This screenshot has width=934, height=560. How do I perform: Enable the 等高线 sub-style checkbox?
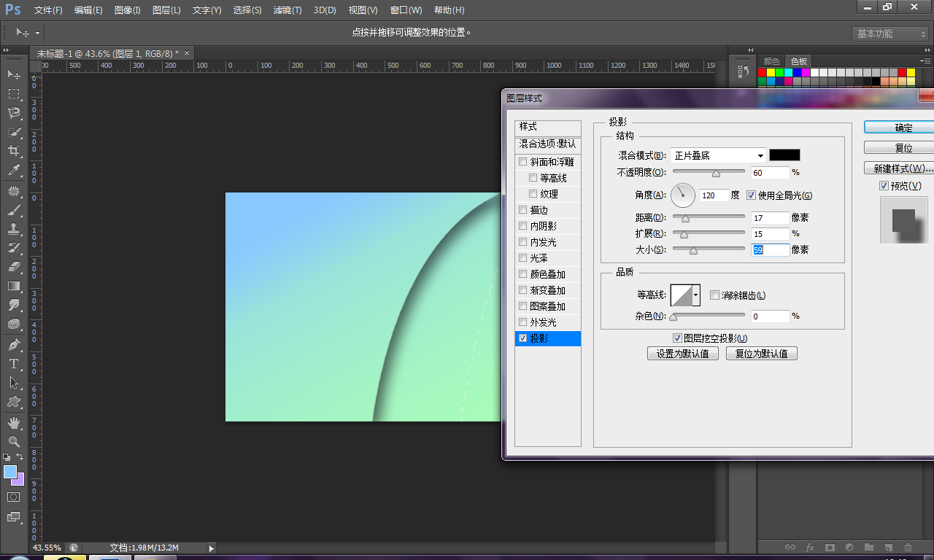[x=533, y=178]
